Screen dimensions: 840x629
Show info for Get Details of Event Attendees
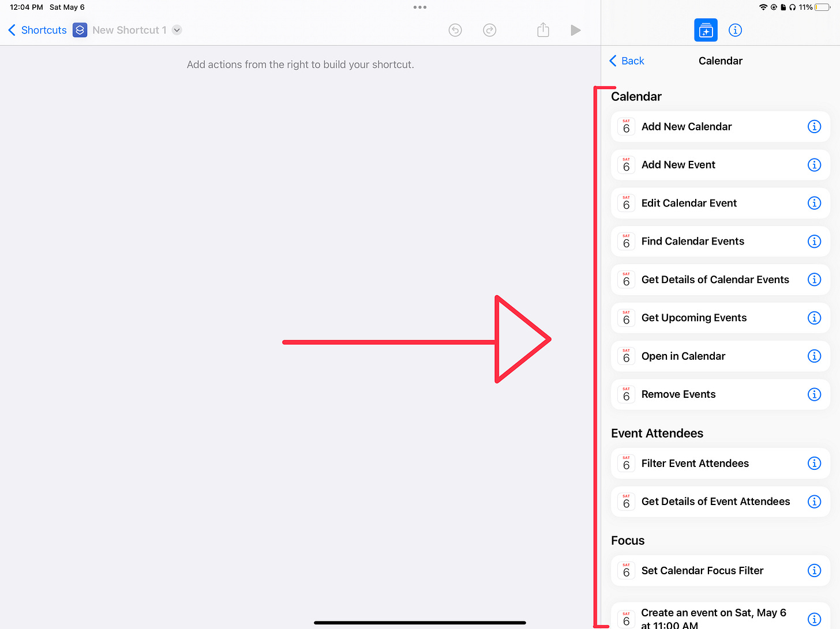814,502
